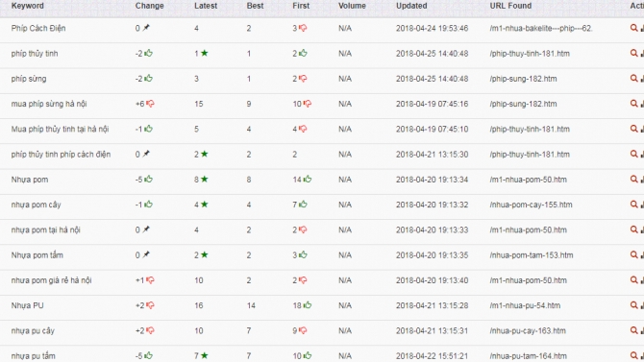This screenshot has width=644, height=362.
Task: Sort by URL Found column header
Action: [x=510, y=6]
